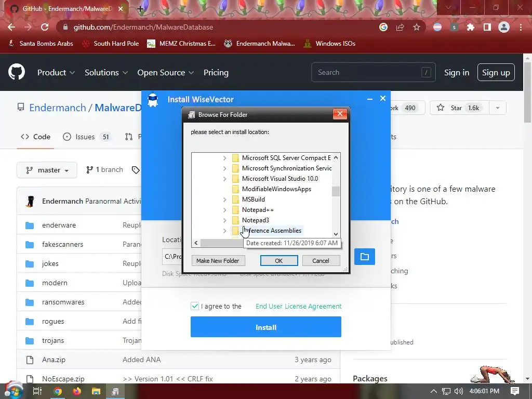Screen dimensions: 532x399
Task: Open the Chrome three-dot menu
Action: pyautogui.click(x=521, y=27)
